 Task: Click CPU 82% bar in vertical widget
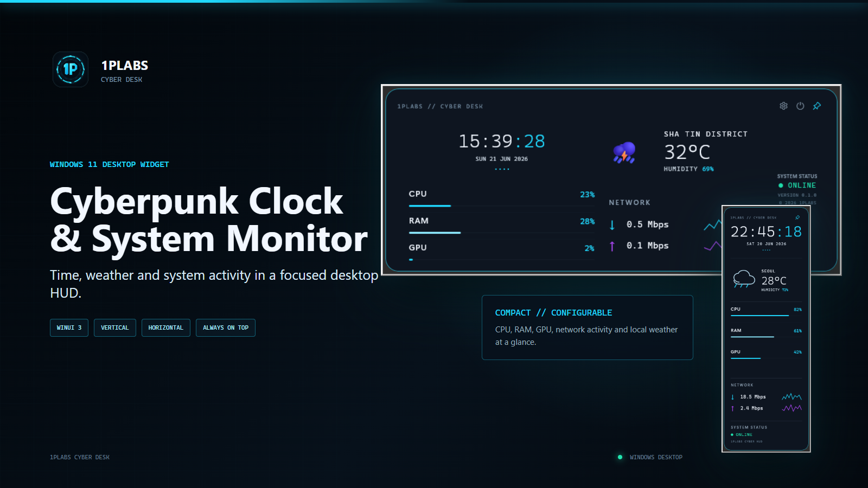click(766, 315)
